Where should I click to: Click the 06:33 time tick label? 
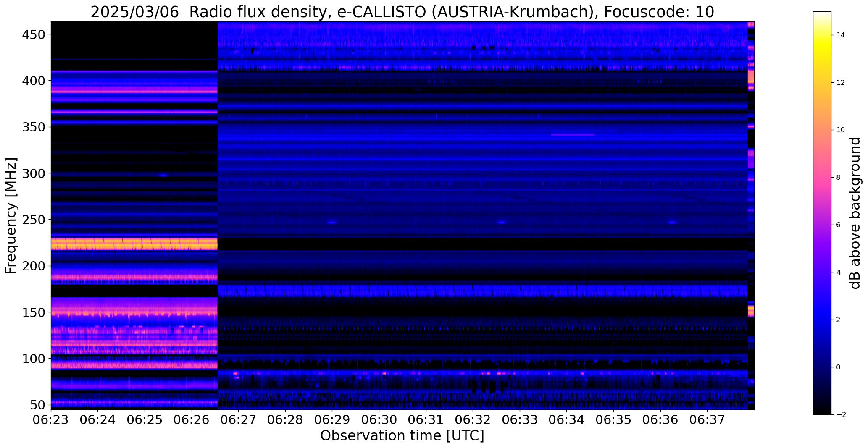point(520,420)
